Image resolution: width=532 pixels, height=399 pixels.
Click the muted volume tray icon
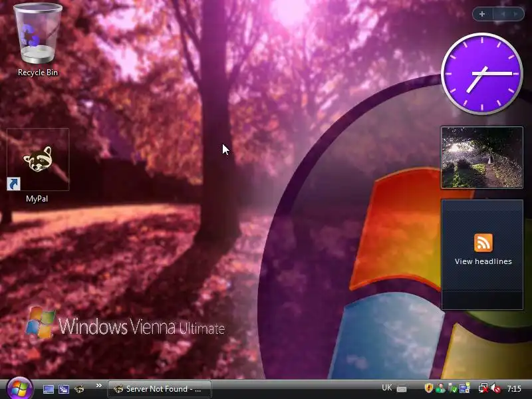pos(495,388)
